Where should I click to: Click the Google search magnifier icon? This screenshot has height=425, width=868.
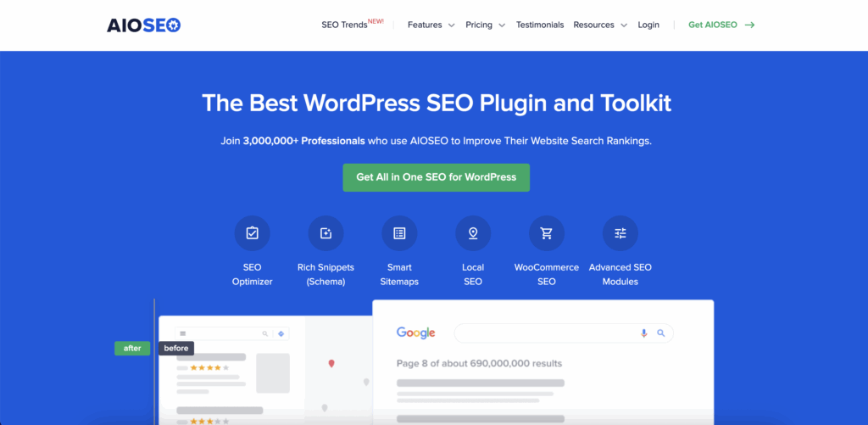(660, 333)
